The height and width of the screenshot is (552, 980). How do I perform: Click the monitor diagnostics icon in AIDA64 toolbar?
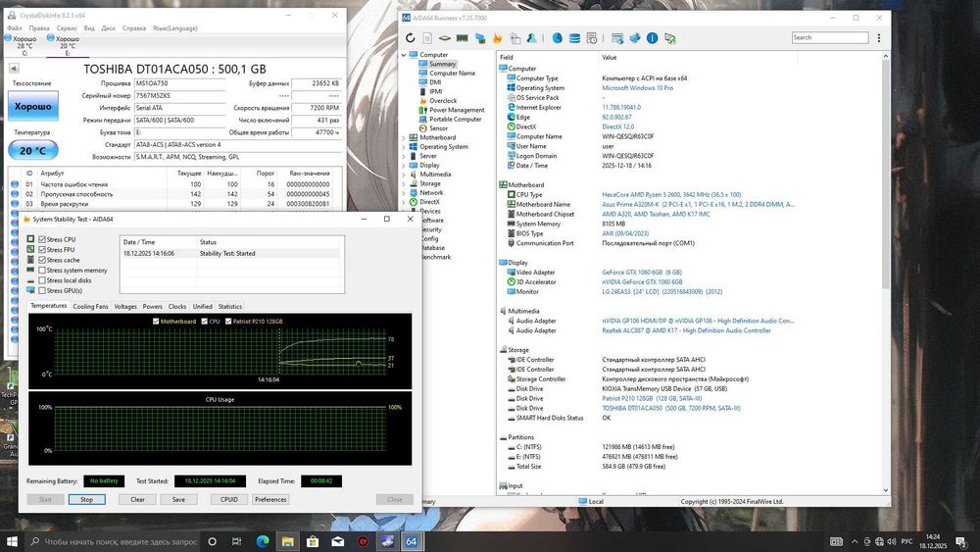click(x=480, y=38)
